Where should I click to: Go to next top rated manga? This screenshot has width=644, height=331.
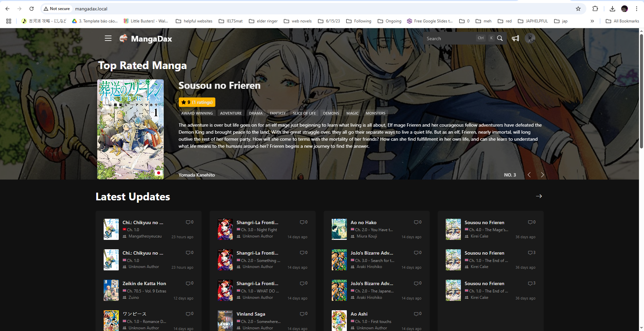(x=542, y=175)
